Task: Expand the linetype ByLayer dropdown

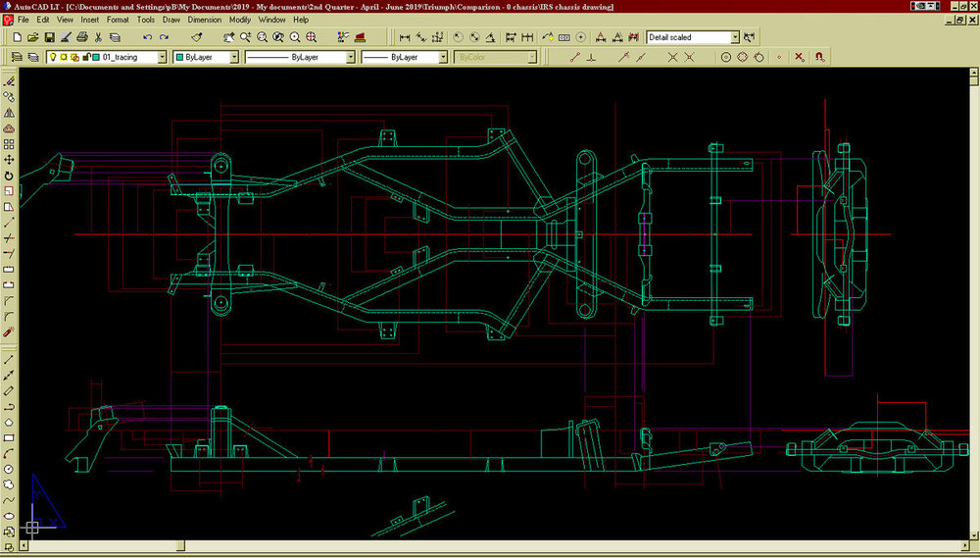Action: coord(350,57)
